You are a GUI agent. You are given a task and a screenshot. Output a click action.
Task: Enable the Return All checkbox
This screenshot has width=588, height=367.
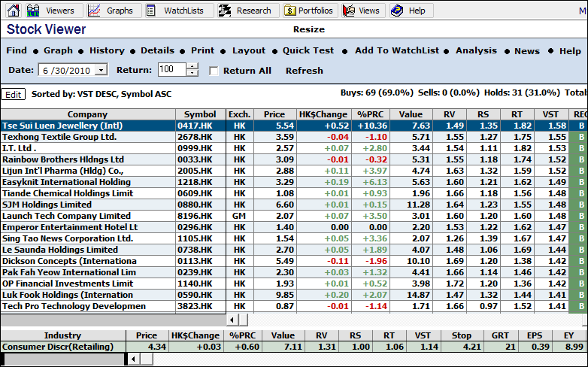(214, 71)
